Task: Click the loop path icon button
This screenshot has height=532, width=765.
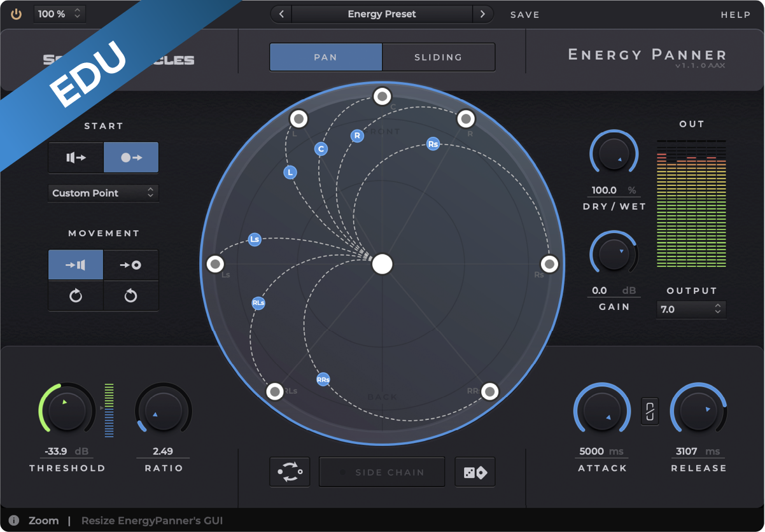Action: [290, 472]
